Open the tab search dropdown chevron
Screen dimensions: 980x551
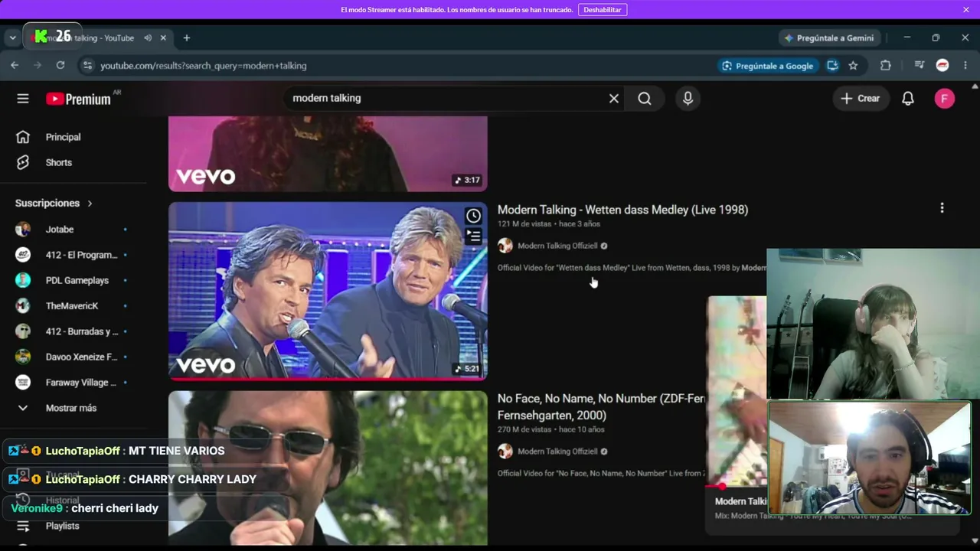12,37
